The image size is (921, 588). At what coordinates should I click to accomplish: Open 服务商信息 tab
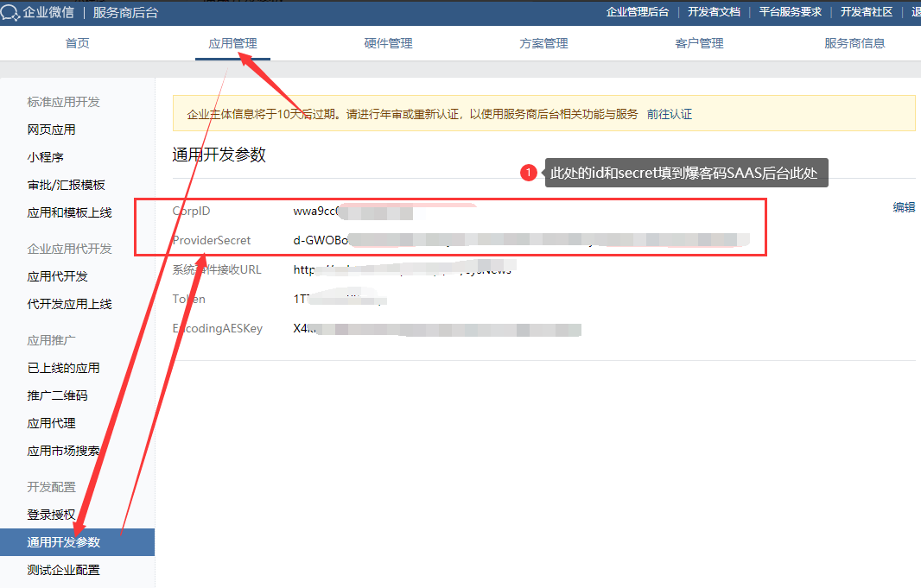[854, 43]
